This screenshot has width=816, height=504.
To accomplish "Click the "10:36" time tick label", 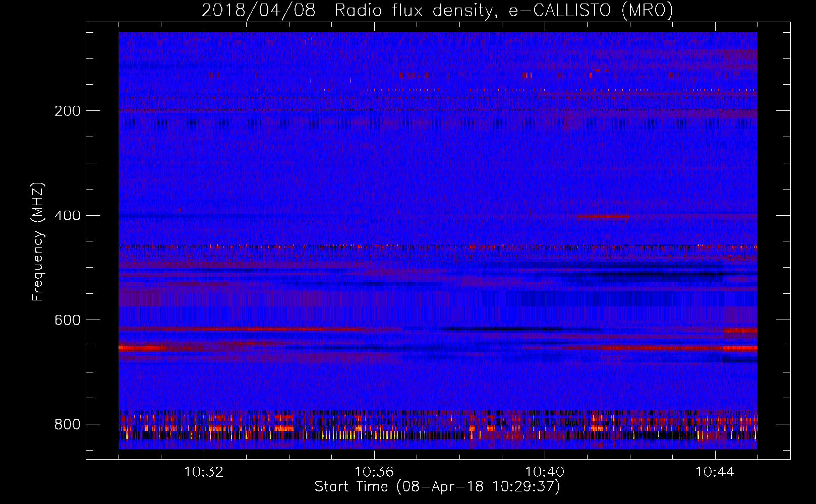I will (x=374, y=472).
